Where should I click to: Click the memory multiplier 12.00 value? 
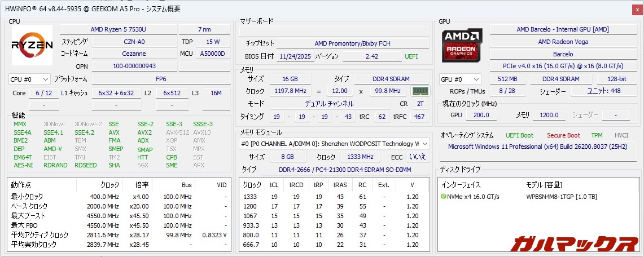[340, 91]
